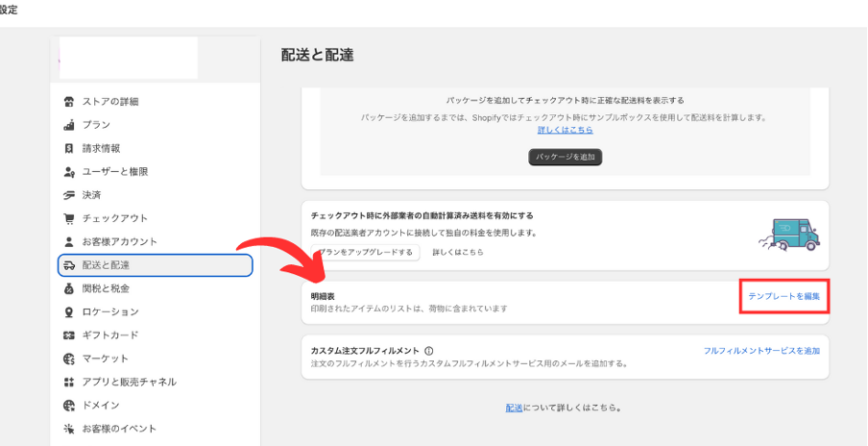Viewport: 868px width, 446px height.
Task: Click the globe icon beside ドメイン
Action: coord(68,405)
